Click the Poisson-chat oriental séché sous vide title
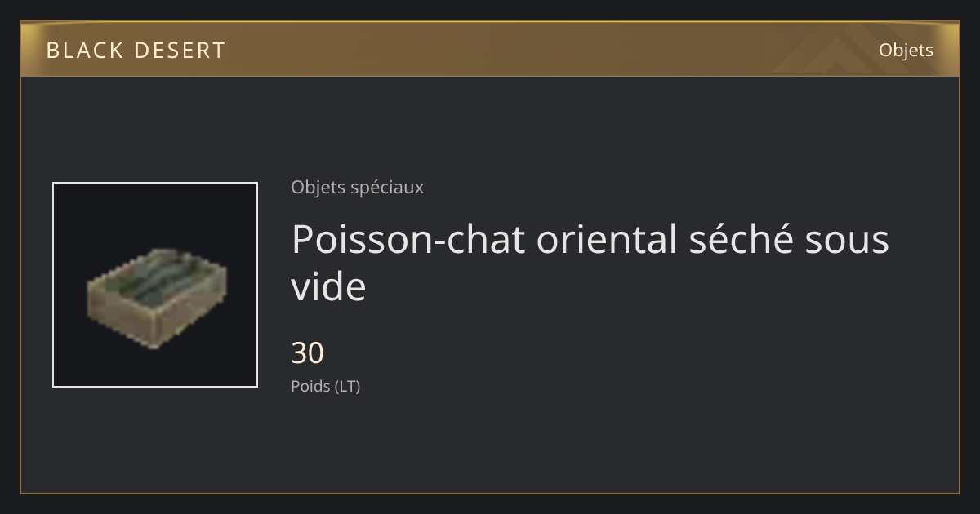Screen dimensions: 980x514 (590, 263)
